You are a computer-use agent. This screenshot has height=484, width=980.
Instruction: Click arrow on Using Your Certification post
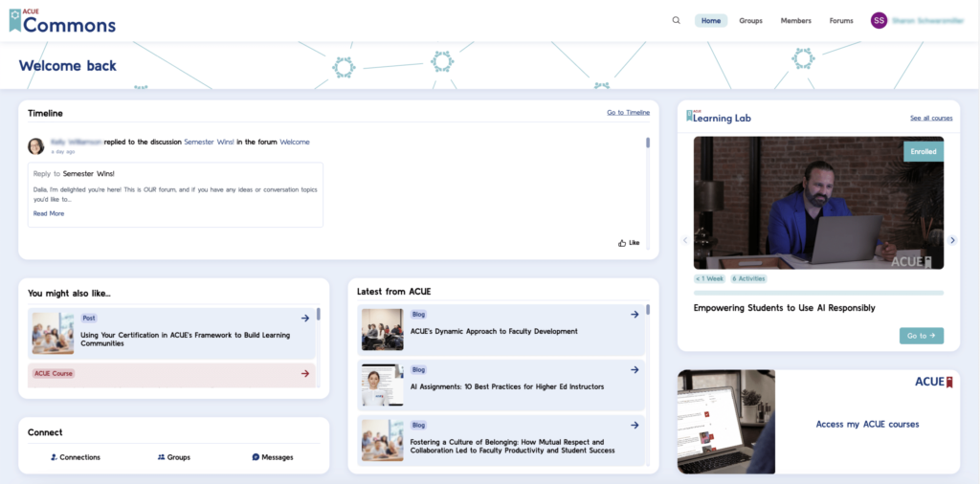[305, 319]
